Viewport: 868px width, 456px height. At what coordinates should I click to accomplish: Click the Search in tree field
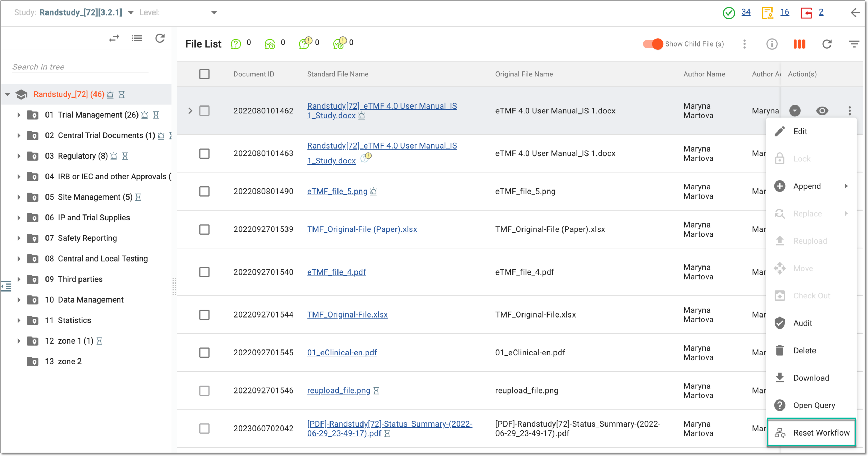[x=80, y=67]
